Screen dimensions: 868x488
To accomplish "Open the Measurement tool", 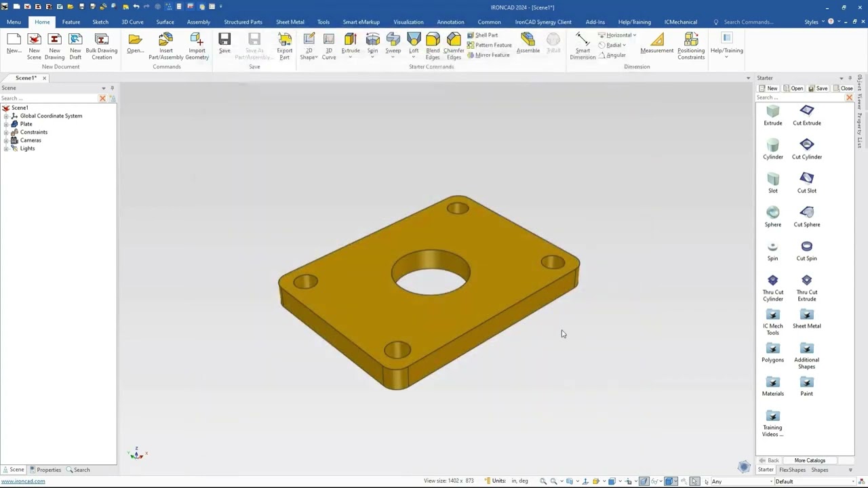I will (x=657, y=44).
